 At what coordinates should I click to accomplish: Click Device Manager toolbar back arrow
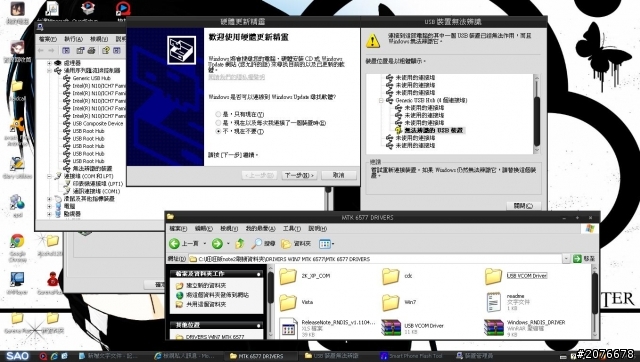click(40, 51)
